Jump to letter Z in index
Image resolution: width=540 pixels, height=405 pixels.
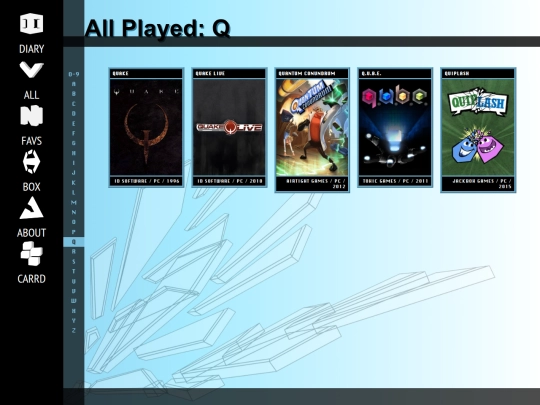(x=74, y=331)
